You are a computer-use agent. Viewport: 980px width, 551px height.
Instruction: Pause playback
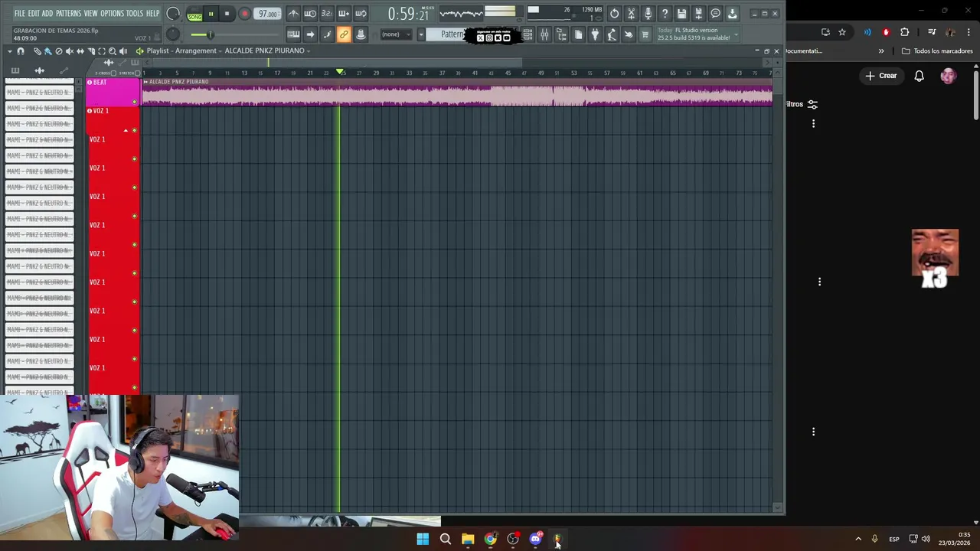coord(211,14)
